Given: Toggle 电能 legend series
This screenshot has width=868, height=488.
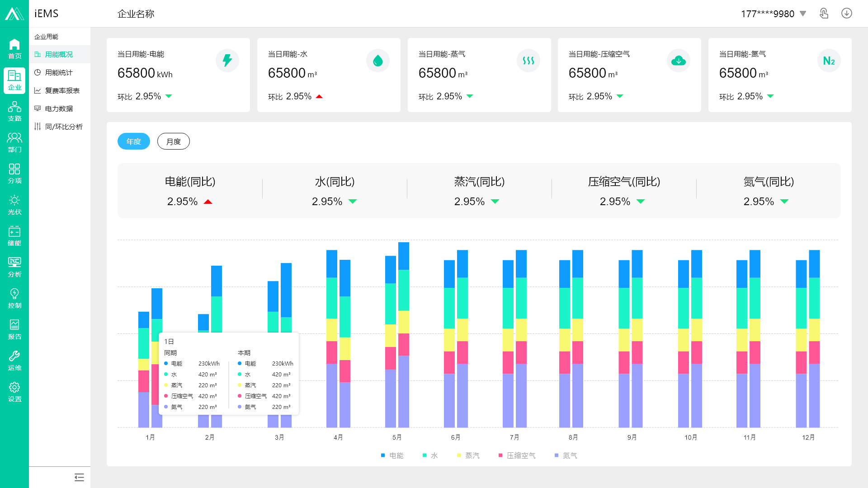Looking at the screenshot, I should 392,455.
